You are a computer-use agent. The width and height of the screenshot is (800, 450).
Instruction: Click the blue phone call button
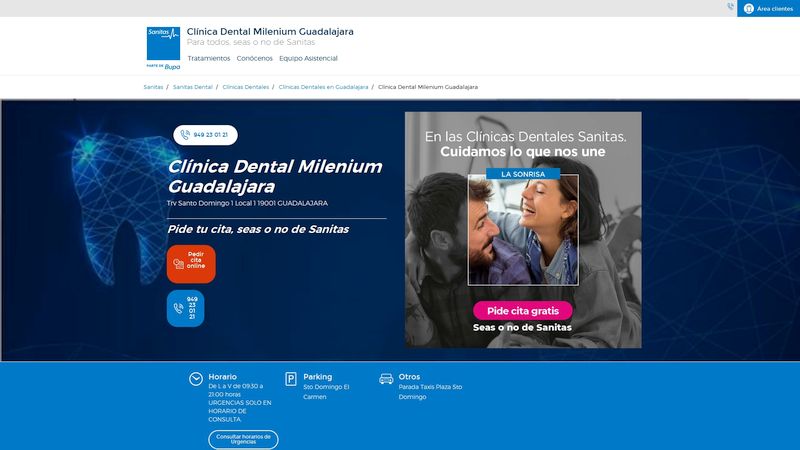click(185, 309)
